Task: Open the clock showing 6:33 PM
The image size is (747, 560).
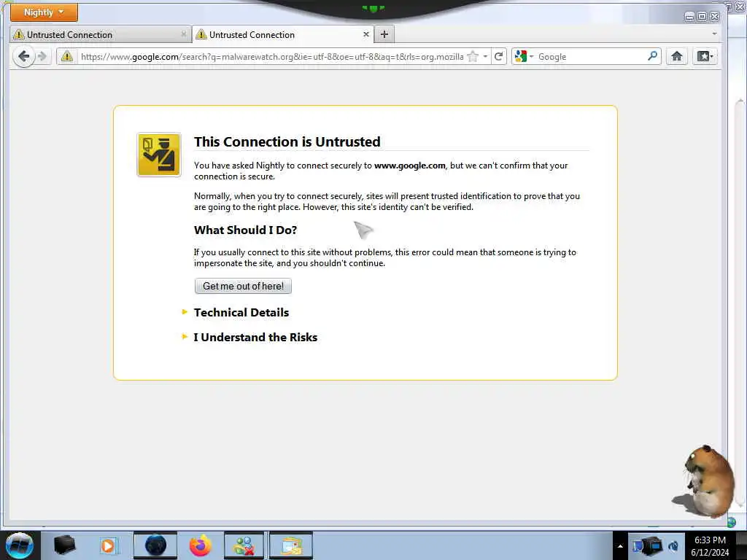Action: tap(710, 545)
